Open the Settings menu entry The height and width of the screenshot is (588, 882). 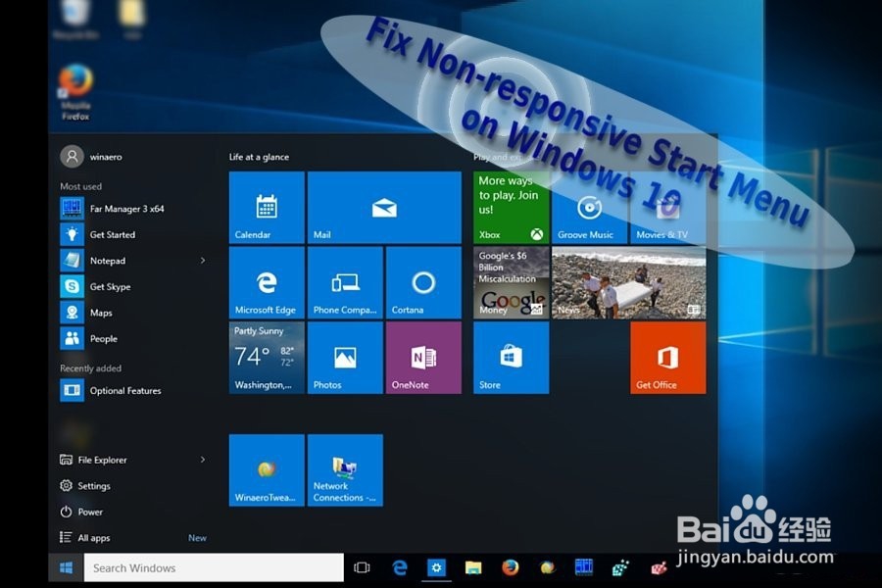click(93, 485)
